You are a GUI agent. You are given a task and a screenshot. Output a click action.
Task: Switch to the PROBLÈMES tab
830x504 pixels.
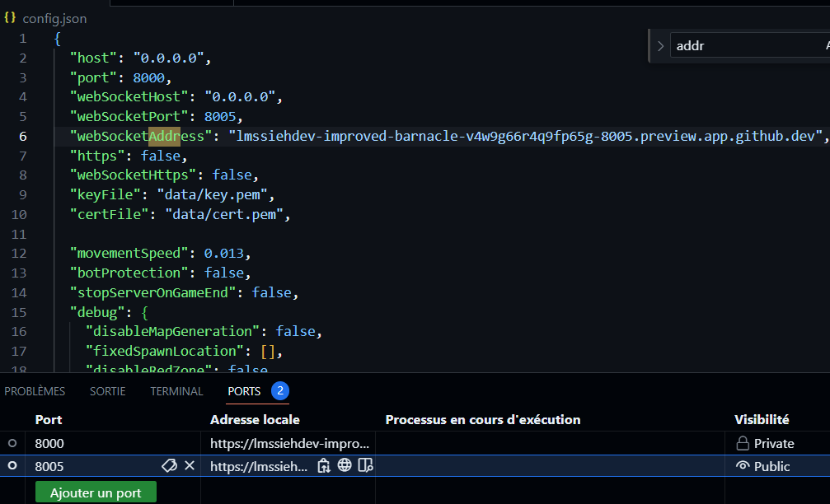click(x=35, y=391)
